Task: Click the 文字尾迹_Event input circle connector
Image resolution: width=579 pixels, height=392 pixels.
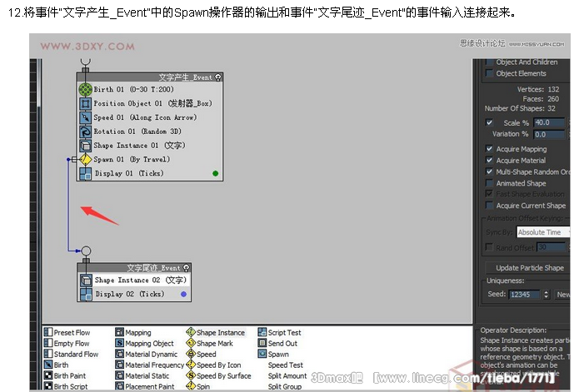Action: click(x=86, y=251)
